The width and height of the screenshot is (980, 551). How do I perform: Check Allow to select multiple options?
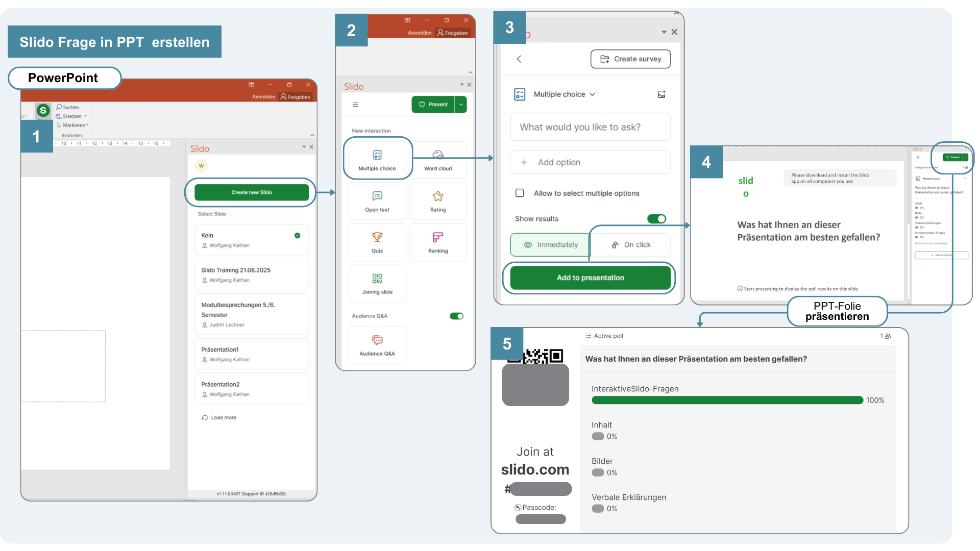click(x=520, y=193)
